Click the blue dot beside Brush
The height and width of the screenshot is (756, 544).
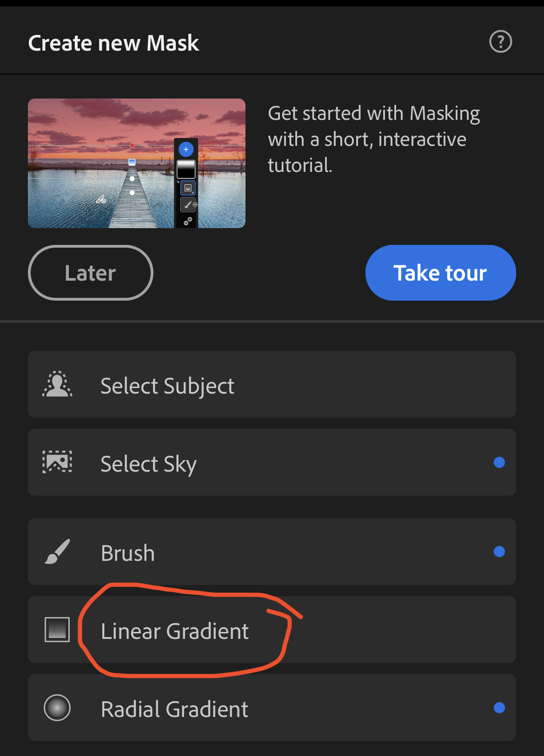499,552
